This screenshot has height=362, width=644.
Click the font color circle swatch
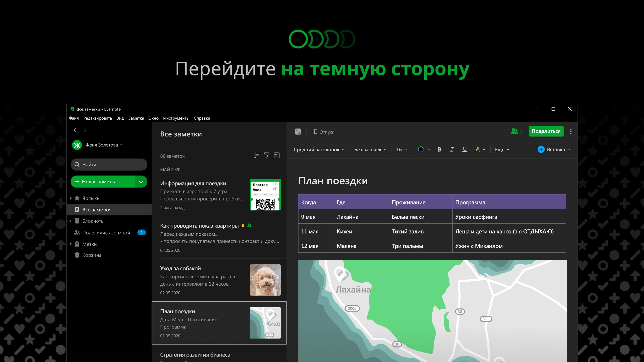(421, 150)
